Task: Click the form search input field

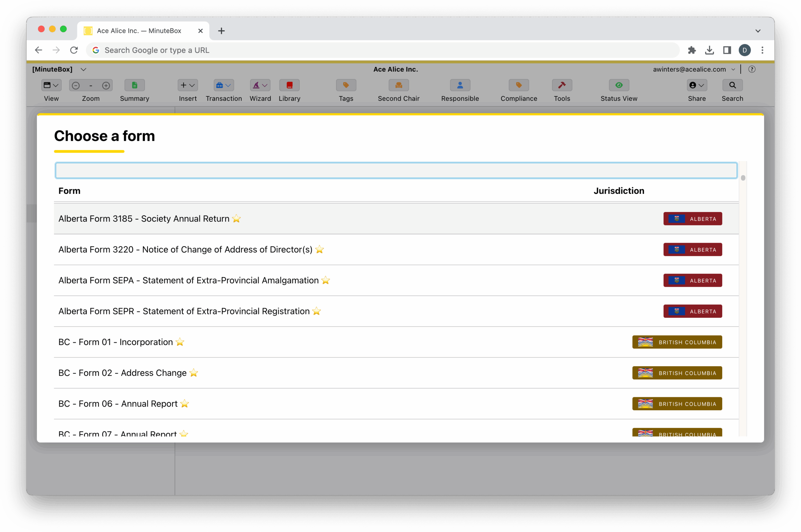Action: (x=396, y=171)
